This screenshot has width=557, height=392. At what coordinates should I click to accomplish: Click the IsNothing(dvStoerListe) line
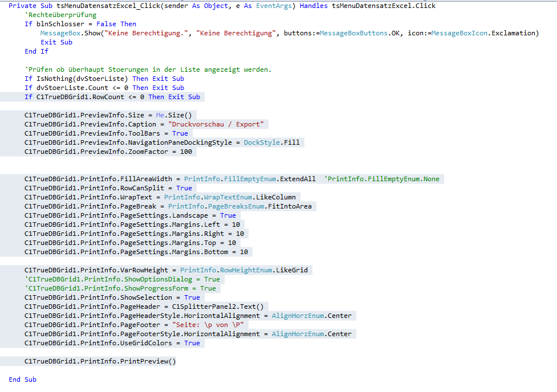104,79
